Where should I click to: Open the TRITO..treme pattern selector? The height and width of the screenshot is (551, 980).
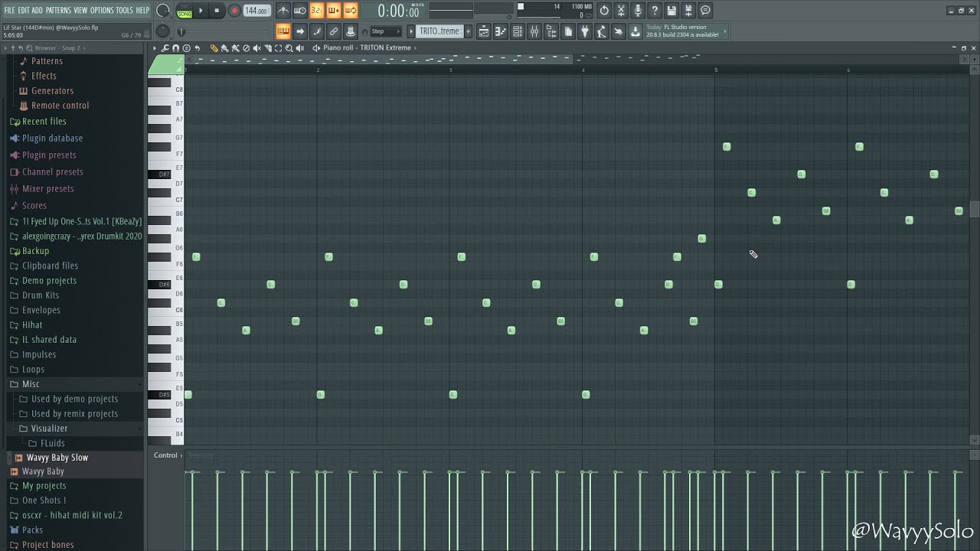(x=439, y=31)
